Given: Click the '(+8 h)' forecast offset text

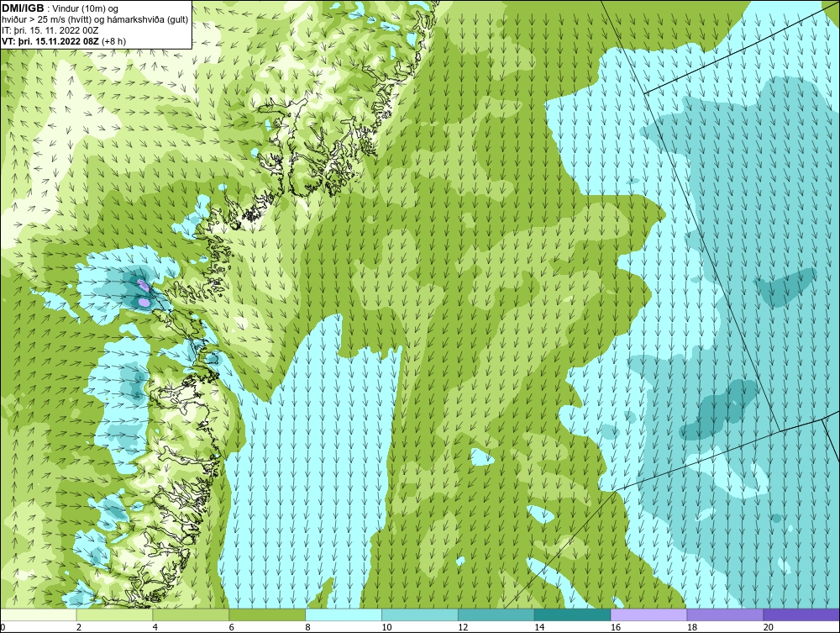Looking at the screenshot, I should [113, 40].
